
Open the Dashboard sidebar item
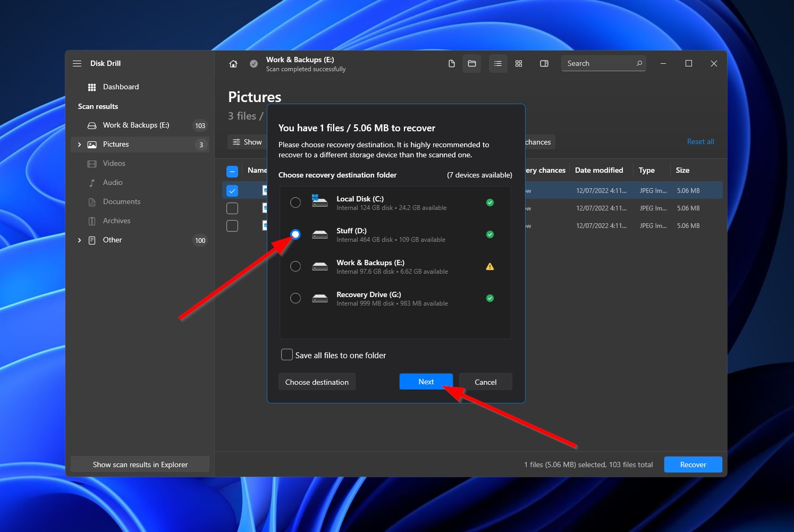pyautogui.click(x=140, y=87)
